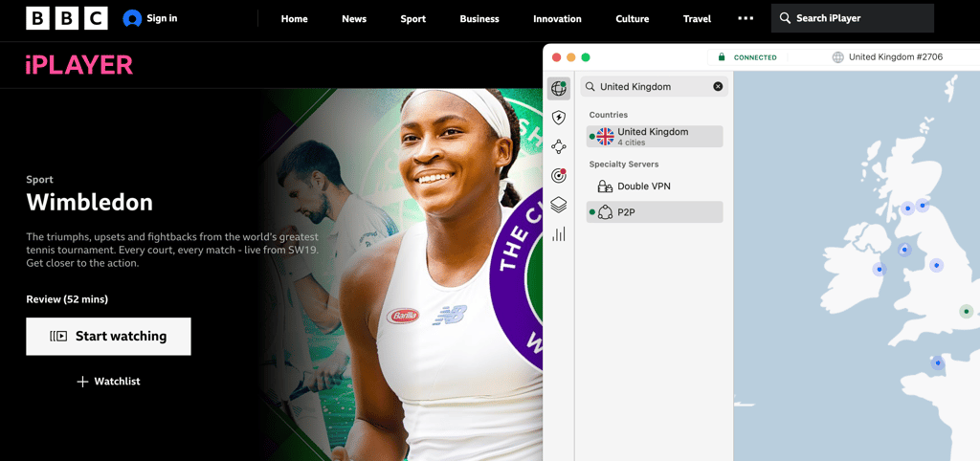The image size is (980, 461).
Task: Open the Business section
Action: pos(479,19)
